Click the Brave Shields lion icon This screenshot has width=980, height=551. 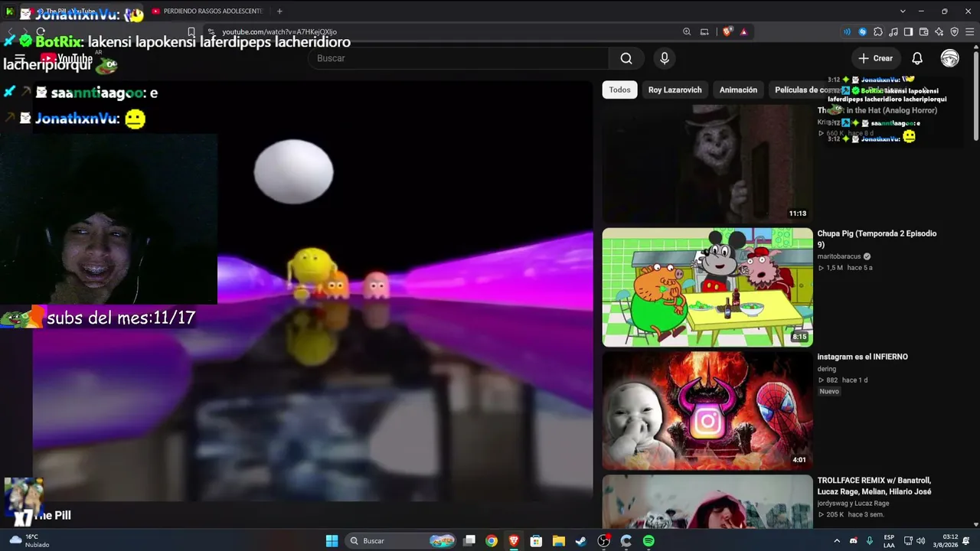coord(727,32)
